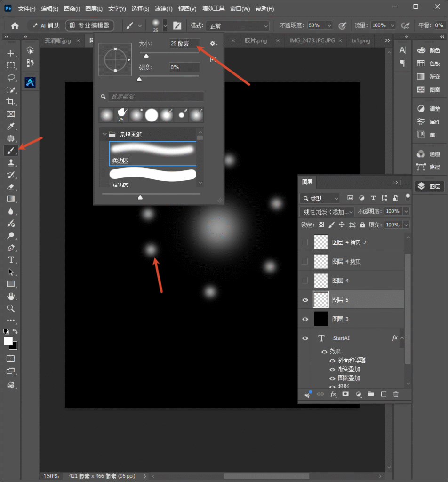Click the 专业编辑器 button
Screen dimensions: 448x482
(89, 25)
